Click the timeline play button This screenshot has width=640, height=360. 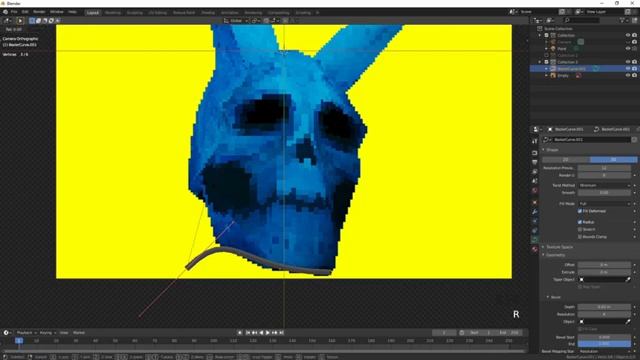tap(268, 333)
